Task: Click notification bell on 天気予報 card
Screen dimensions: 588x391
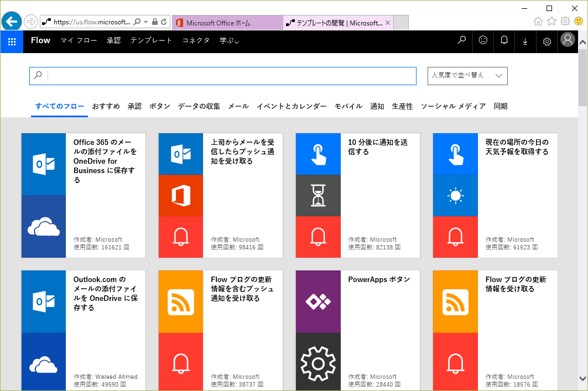Action: 455,237
